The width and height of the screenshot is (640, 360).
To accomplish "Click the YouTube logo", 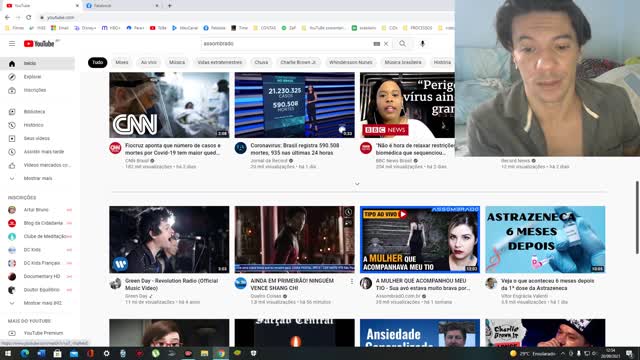I will pyautogui.click(x=39, y=44).
